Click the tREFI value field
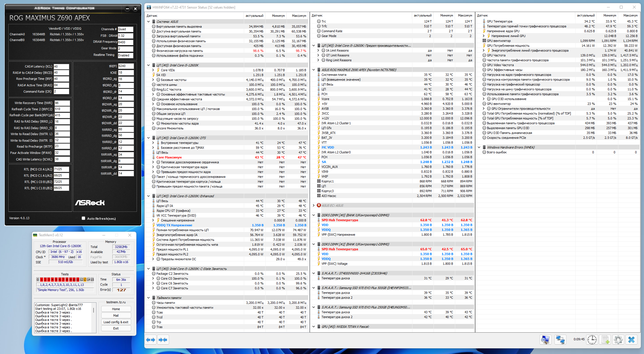This screenshot has width=644, height=354. [x=125, y=66]
